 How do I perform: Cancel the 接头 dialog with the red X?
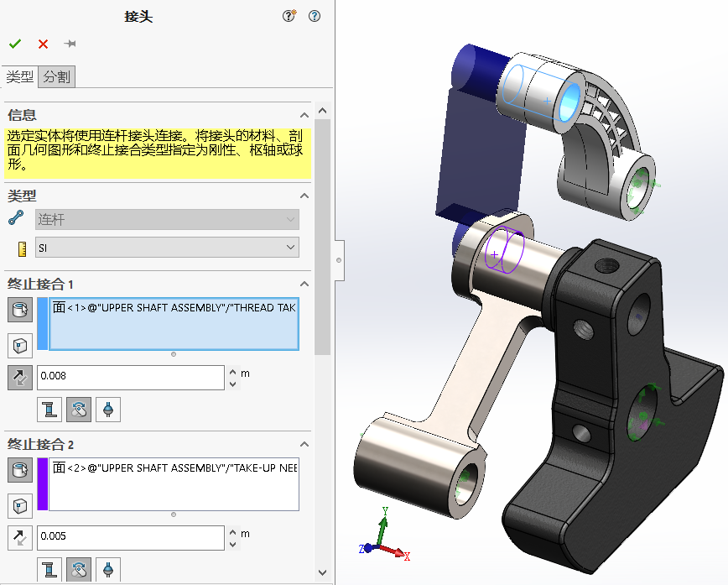click(43, 44)
